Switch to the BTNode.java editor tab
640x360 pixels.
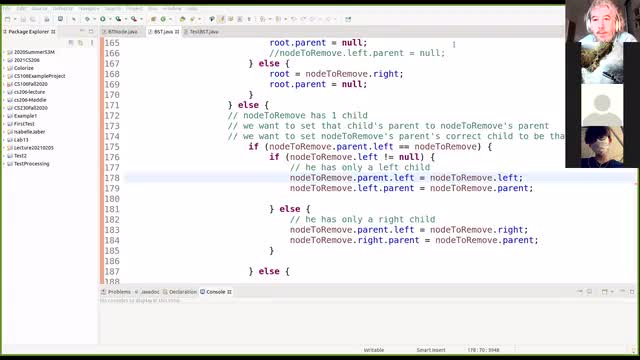(x=121, y=31)
